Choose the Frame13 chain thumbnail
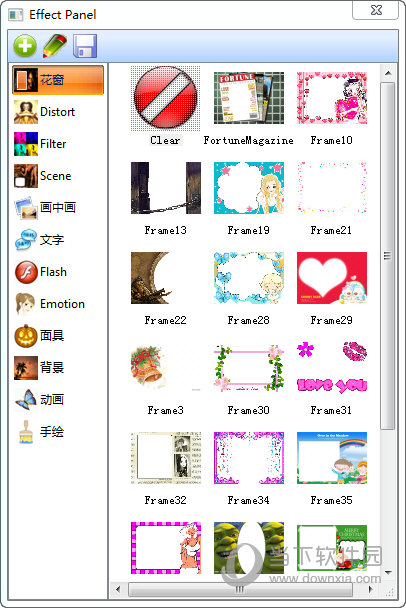Image resolution: width=406 pixels, height=608 pixels. (166, 188)
